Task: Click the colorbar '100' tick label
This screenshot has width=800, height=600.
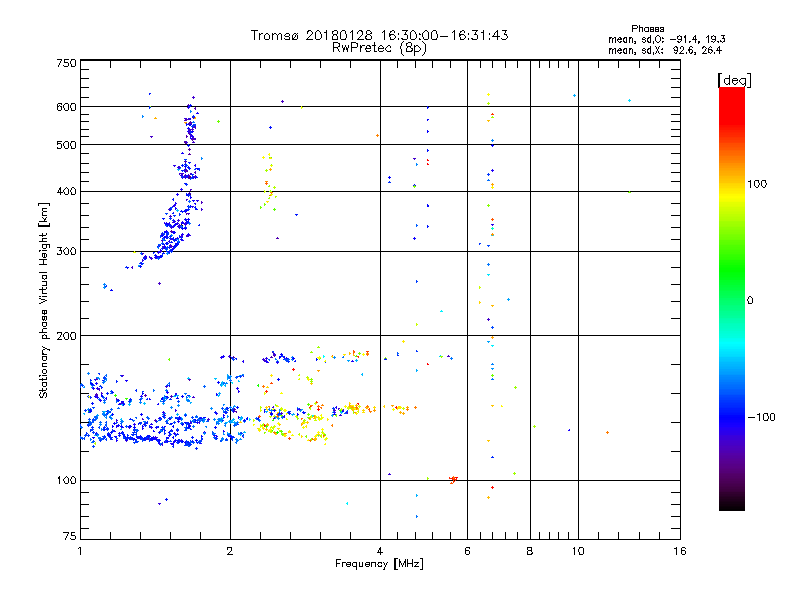Action: 757,184
